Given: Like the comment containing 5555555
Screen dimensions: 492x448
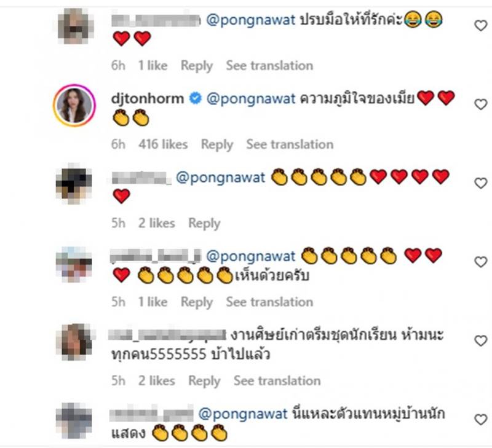Looking at the screenshot, I should pyautogui.click(x=480, y=340).
